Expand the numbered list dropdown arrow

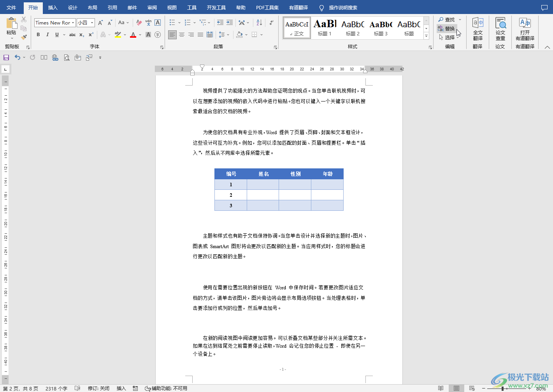click(195, 23)
